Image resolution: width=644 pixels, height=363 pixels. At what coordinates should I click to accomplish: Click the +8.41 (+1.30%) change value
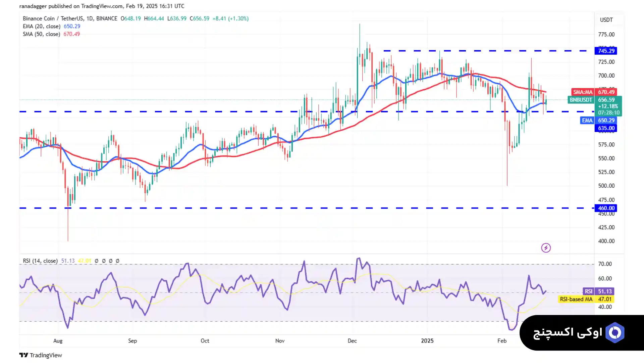pos(231,18)
